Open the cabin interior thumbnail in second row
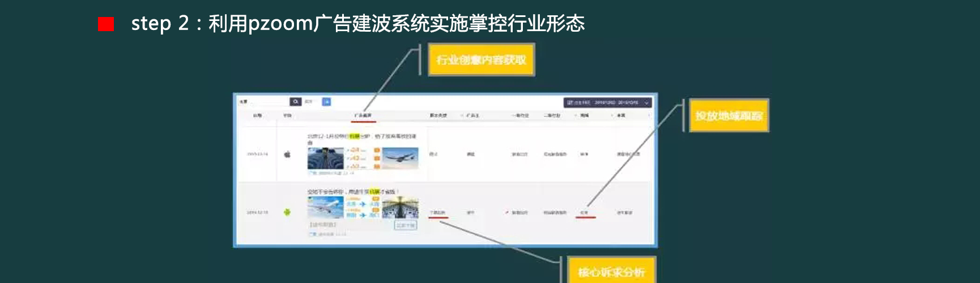This screenshot has height=283, width=980. point(400,208)
